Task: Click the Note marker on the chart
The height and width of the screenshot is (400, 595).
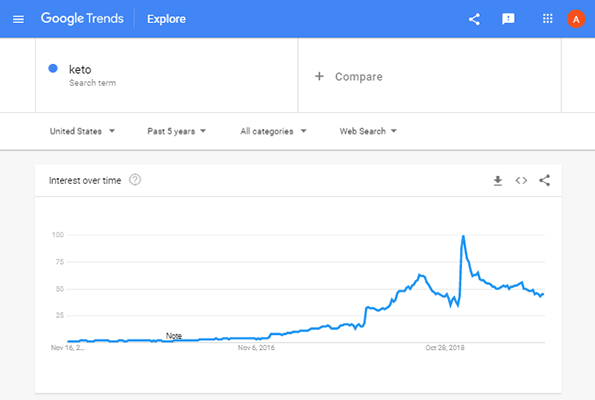Action: pos(174,336)
